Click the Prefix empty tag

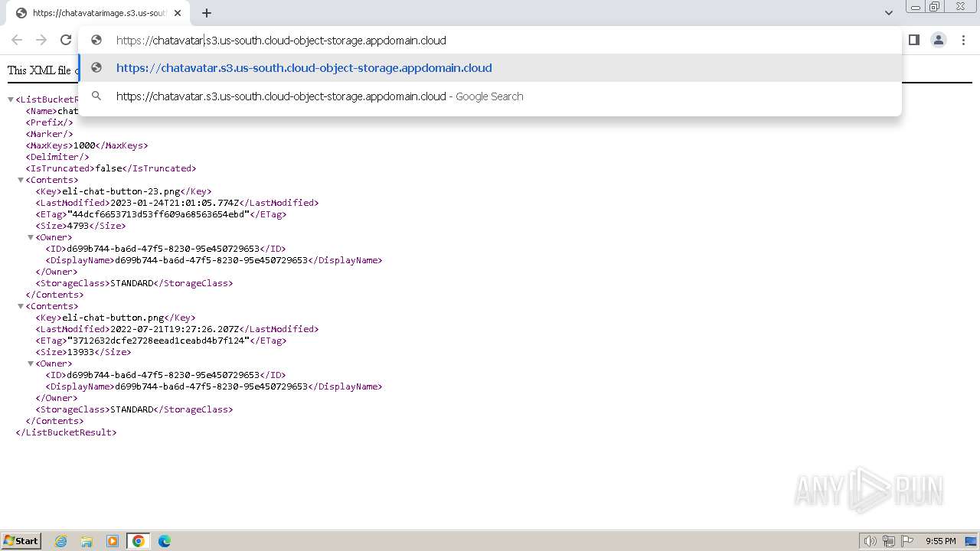(x=49, y=122)
